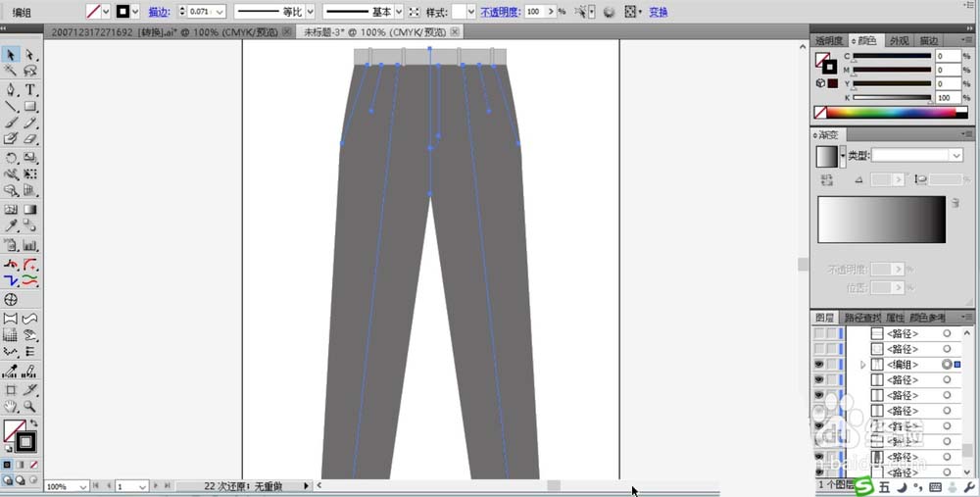The image size is (980, 497).
Task: Enable Draw Normal mode
Action: pos(8,480)
